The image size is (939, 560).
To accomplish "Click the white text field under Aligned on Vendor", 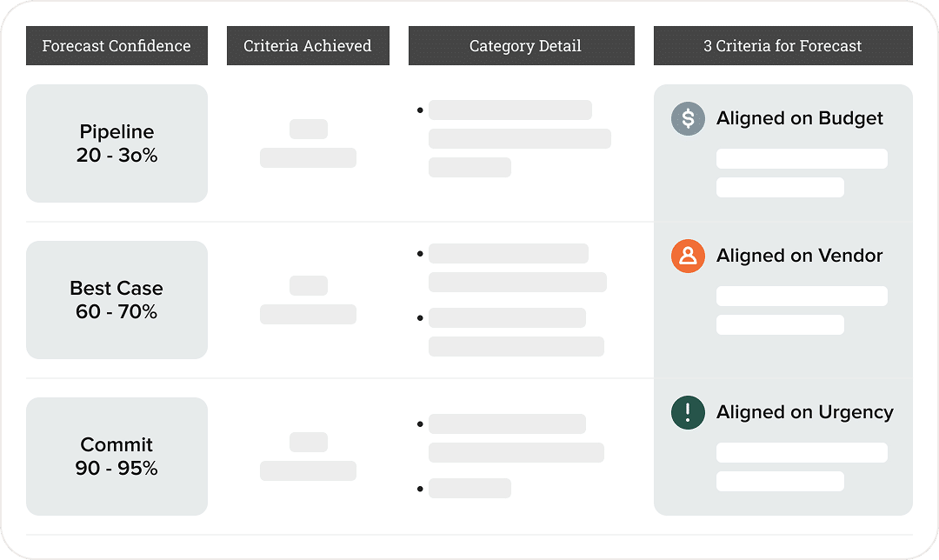I will (802, 296).
